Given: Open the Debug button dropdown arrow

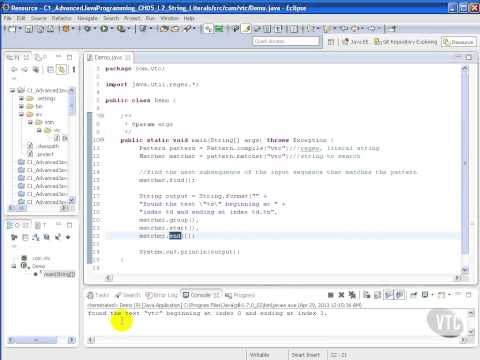Looking at the screenshot, I should tap(95, 29).
